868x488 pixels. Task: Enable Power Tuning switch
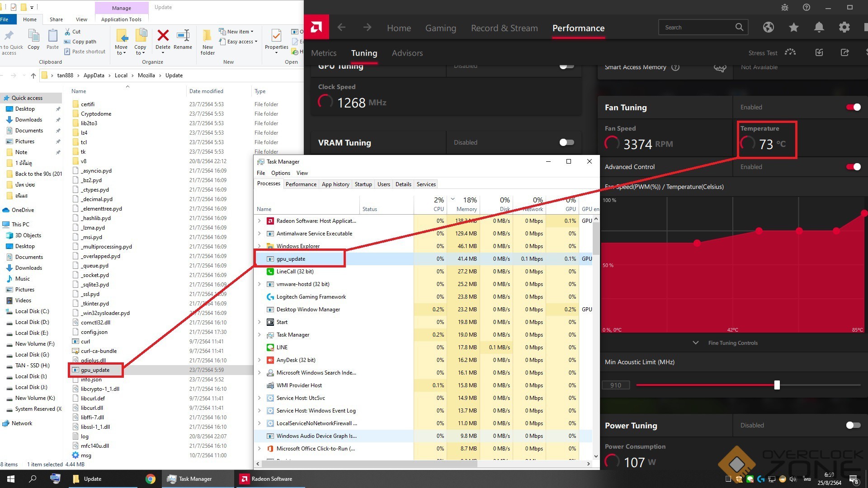854,425
